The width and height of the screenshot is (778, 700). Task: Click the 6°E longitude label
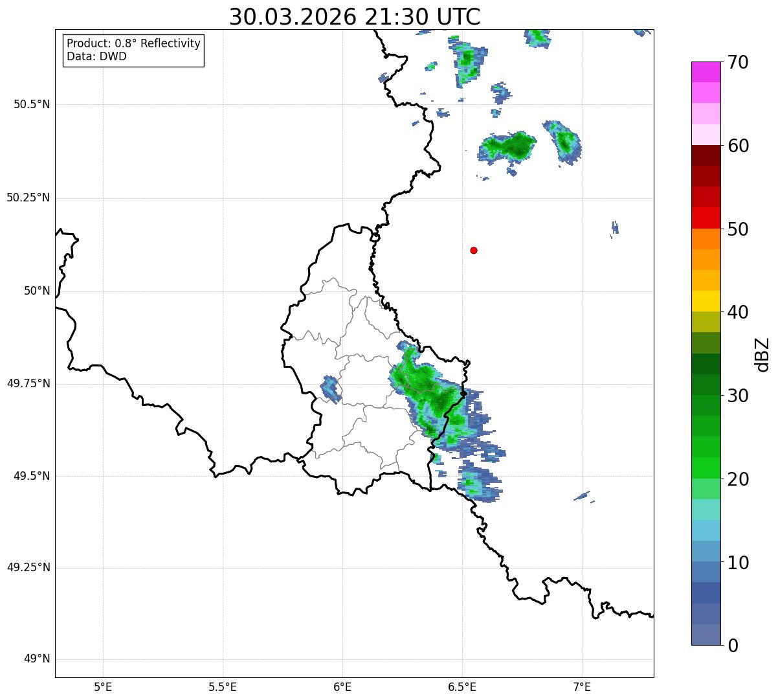pyautogui.click(x=342, y=686)
